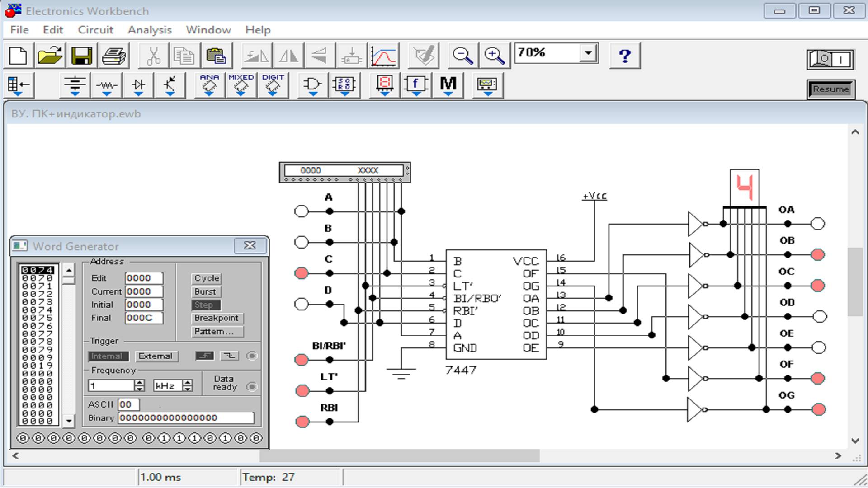Open the 70% zoom dropdown
This screenshot has height=488, width=868.
[x=588, y=53]
